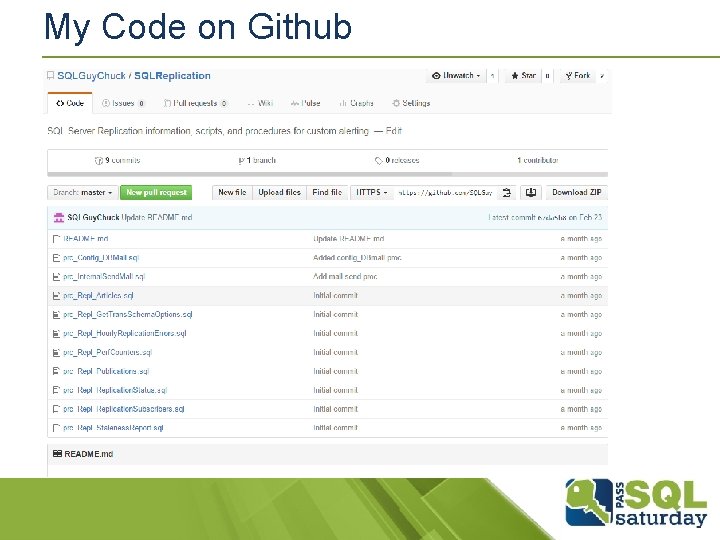720x540 pixels.
Task: Open Initial commit message for prc_Repl_Articles.sql
Action: click(335, 295)
